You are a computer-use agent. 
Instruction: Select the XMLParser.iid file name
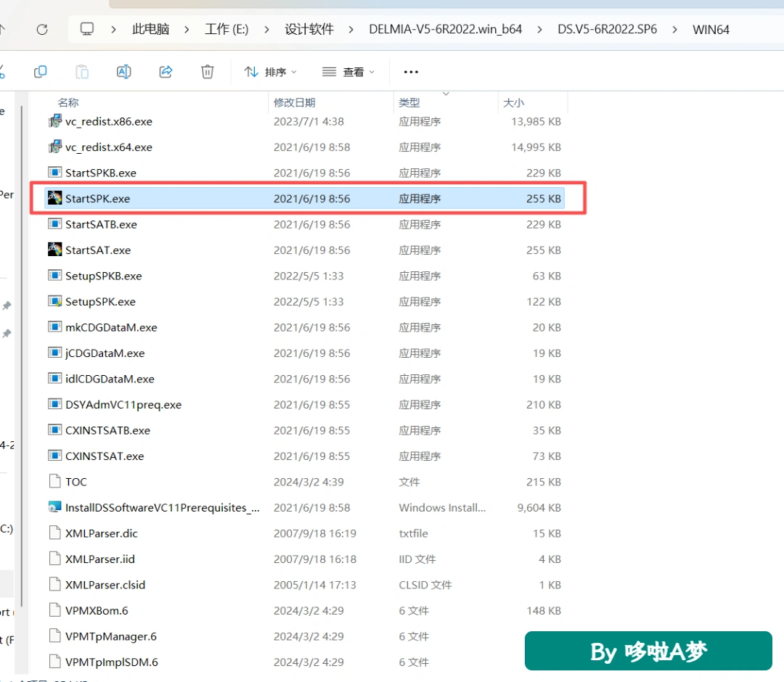[100, 559]
